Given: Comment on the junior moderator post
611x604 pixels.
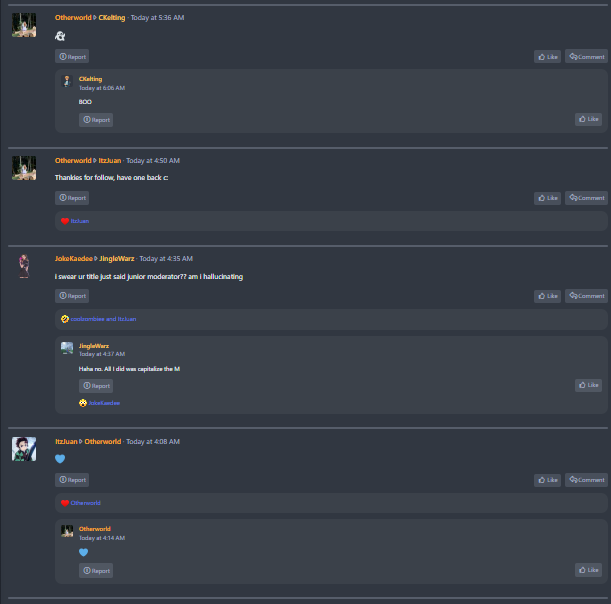Looking at the screenshot, I should click(x=586, y=296).
